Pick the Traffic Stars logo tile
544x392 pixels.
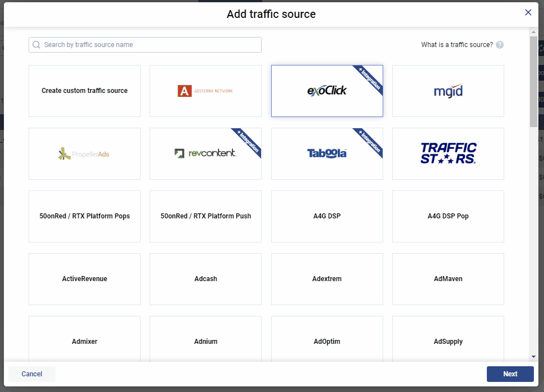448,153
